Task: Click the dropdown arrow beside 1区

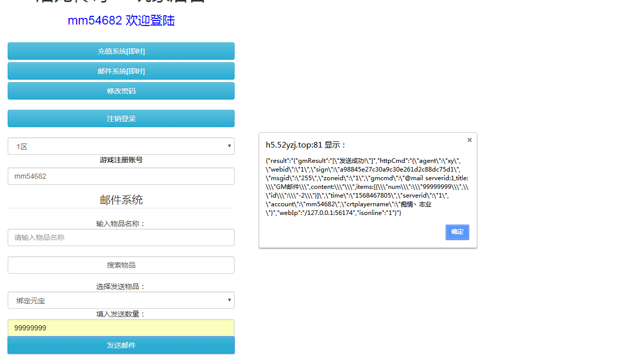Action: click(229, 146)
